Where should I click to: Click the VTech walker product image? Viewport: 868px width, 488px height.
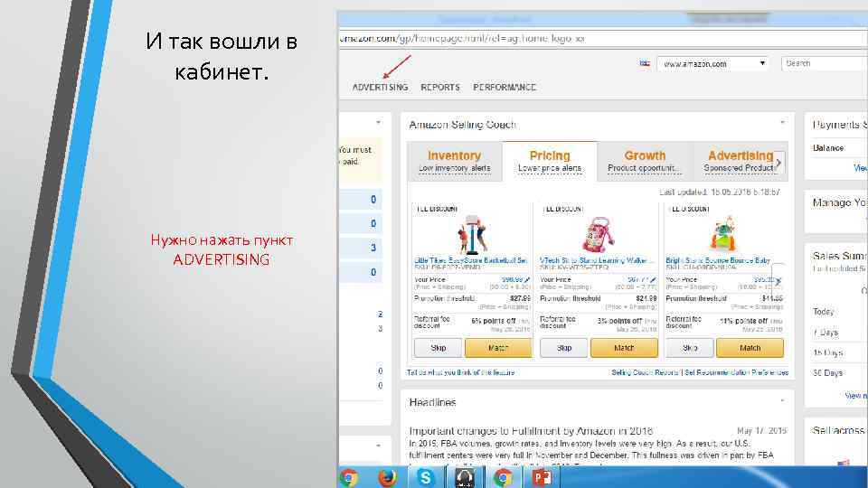[598, 235]
